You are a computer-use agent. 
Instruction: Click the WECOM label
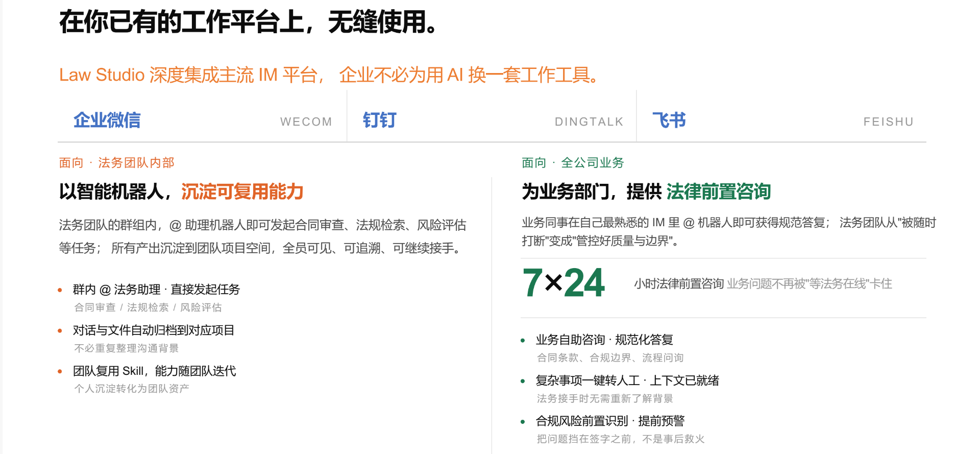coord(306,122)
